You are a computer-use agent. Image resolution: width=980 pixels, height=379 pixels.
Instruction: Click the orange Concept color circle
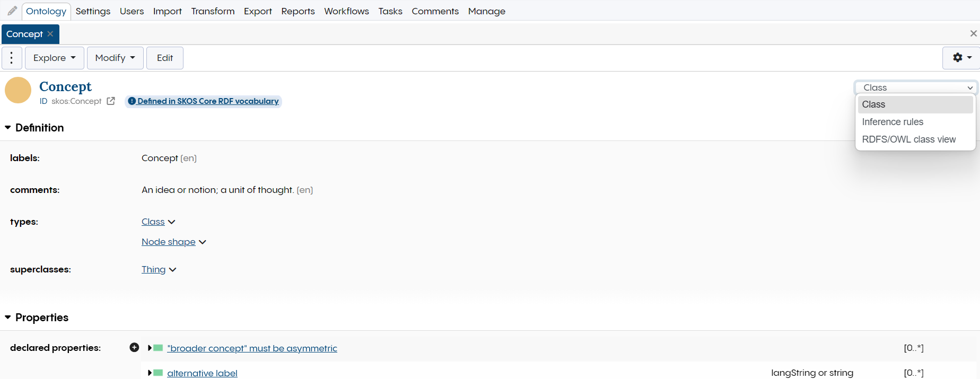pyautogui.click(x=18, y=90)
